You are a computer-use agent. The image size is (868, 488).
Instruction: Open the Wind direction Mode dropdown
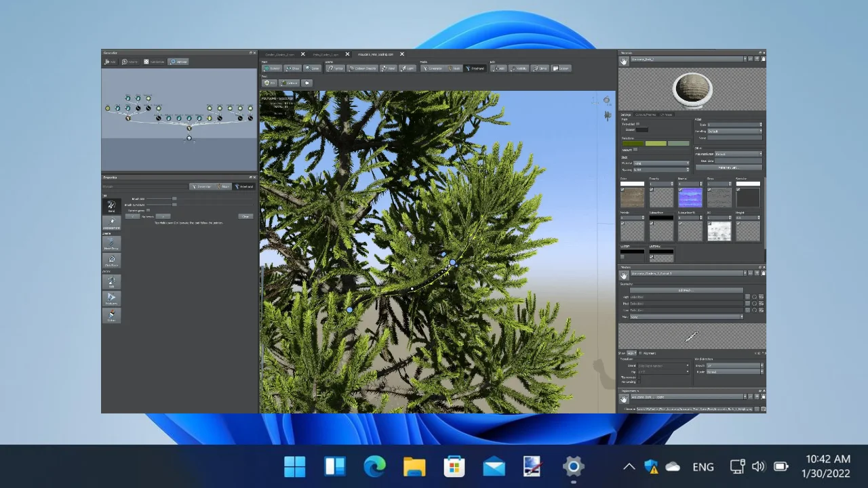coord(734,372)
